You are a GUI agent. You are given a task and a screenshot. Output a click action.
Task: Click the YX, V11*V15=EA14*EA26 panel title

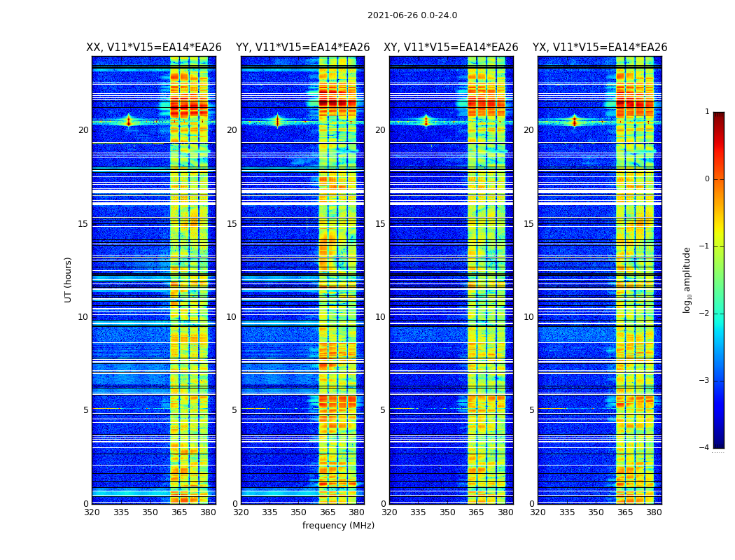[600, 48]
